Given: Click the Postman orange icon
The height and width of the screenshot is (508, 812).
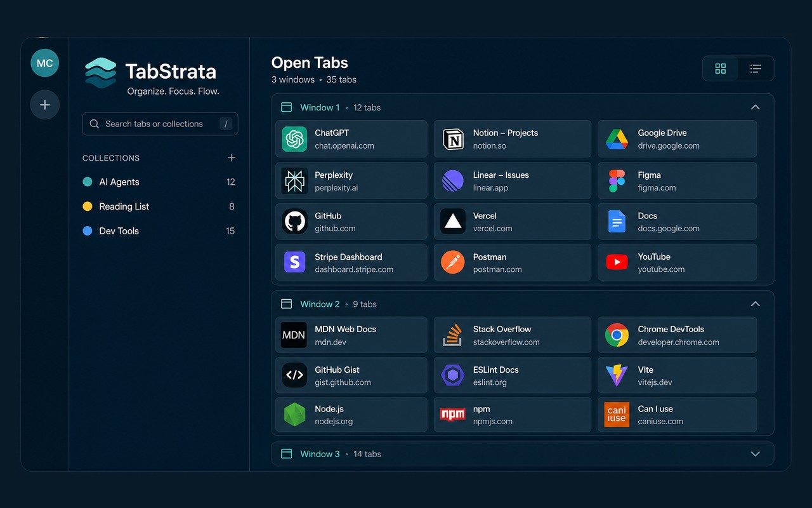Looking at the screenshot, I should [453, 262].
